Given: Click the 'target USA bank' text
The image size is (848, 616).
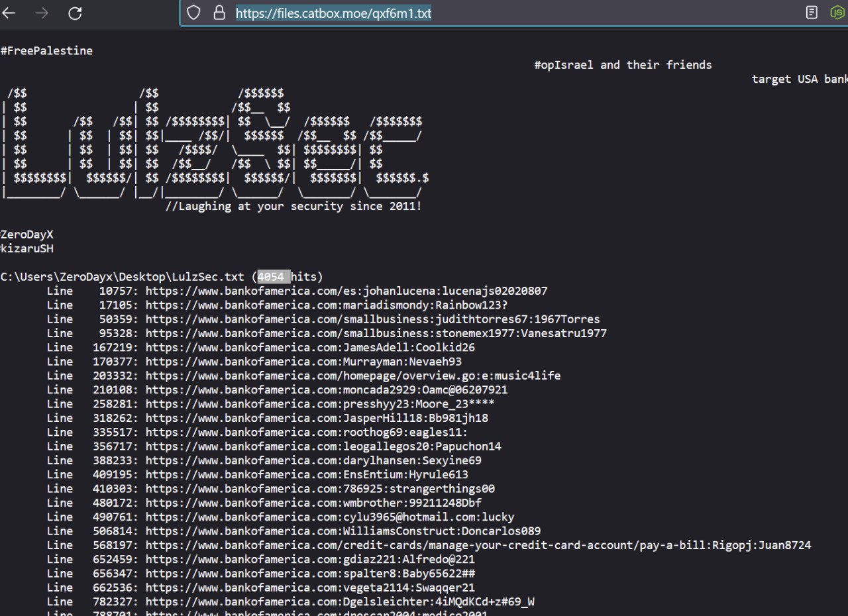Looking at the screenshot, I should click(x=800, y=79).
